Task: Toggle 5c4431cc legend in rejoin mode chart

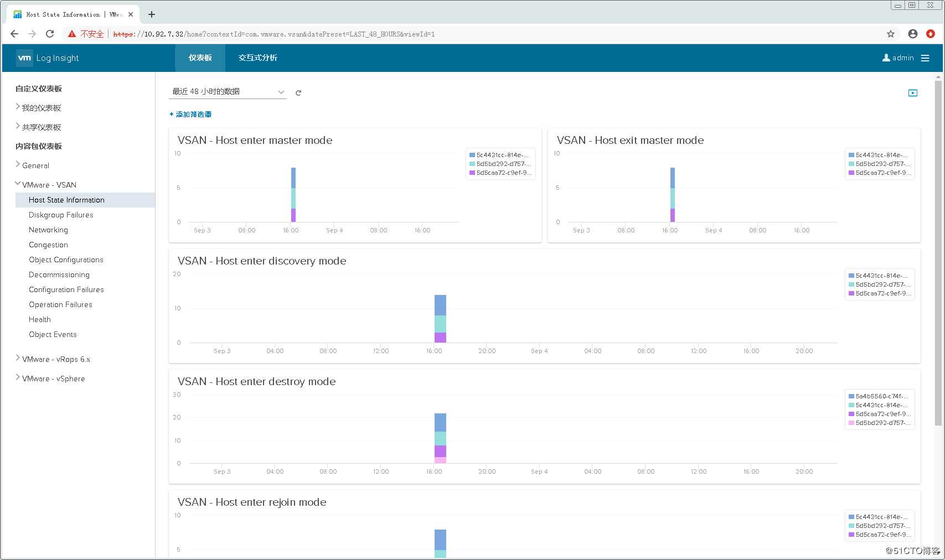Action: point(878,517)
